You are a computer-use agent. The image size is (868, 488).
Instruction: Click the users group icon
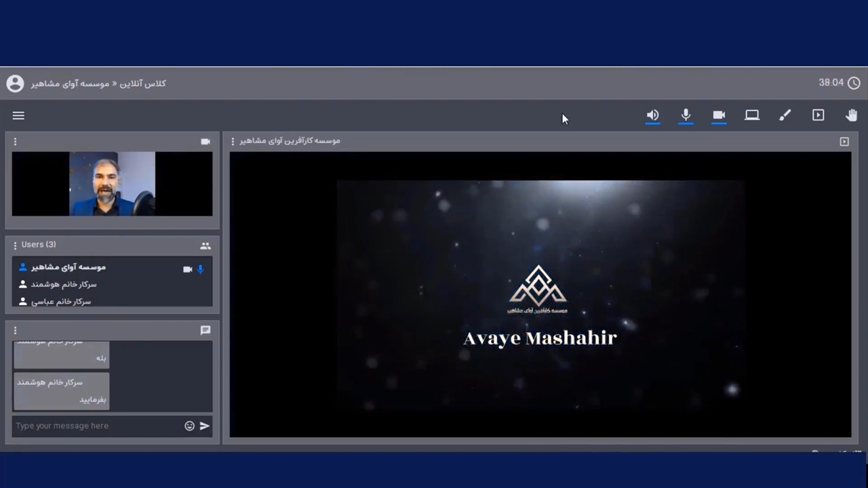205,246
